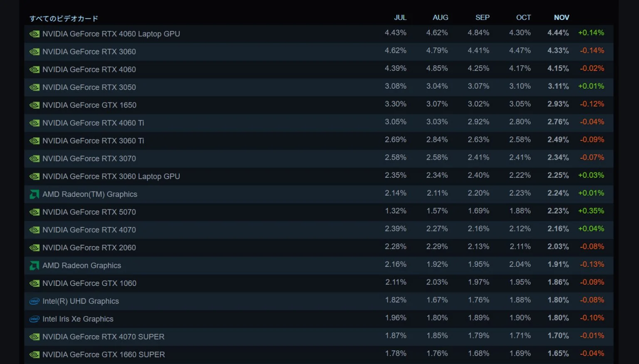The image size is (639, 364).
Task: Select the OCT column header
Action: coord(523,17)
